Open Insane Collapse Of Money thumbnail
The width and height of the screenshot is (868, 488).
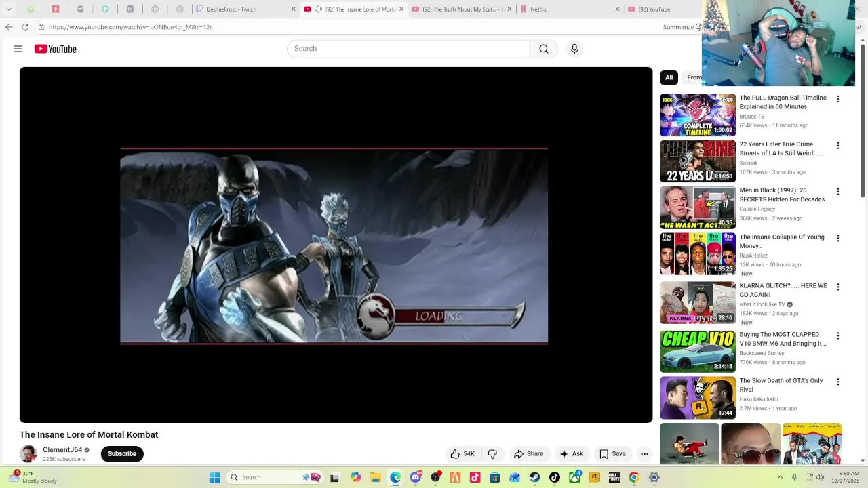pos(698,253)
